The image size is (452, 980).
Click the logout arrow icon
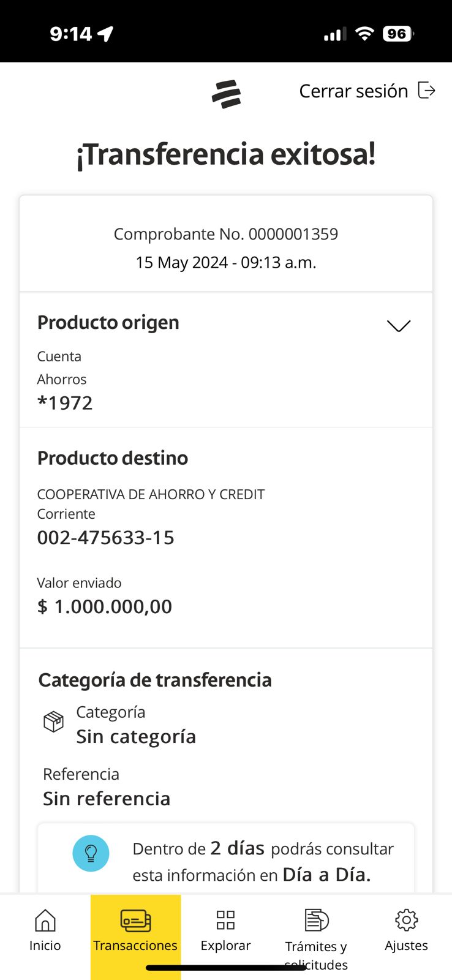pos(426,91)
